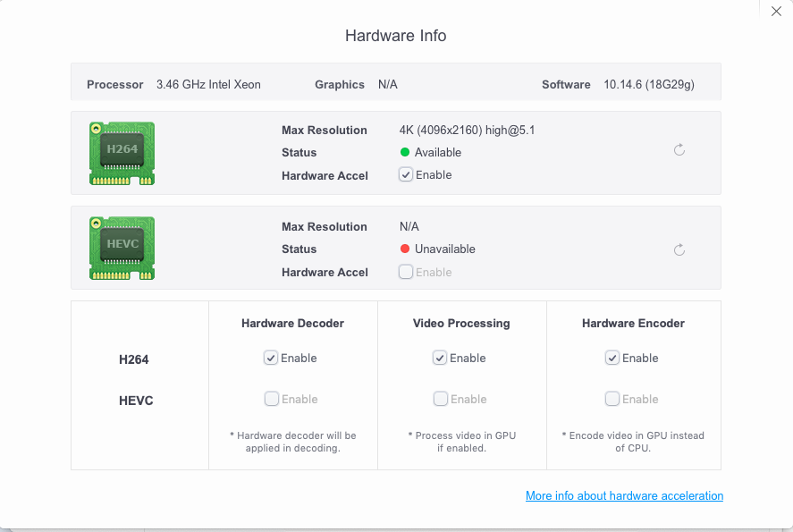Viewport: 793px width, 532px height.
Task: Click the Hardware Info title
Action: click(x=395, y=36)
